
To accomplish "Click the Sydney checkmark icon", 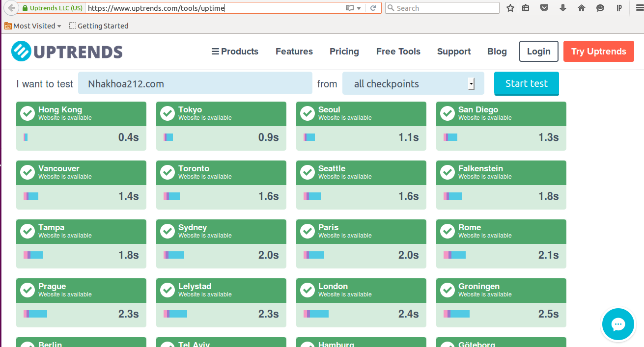I will [168, 231].
